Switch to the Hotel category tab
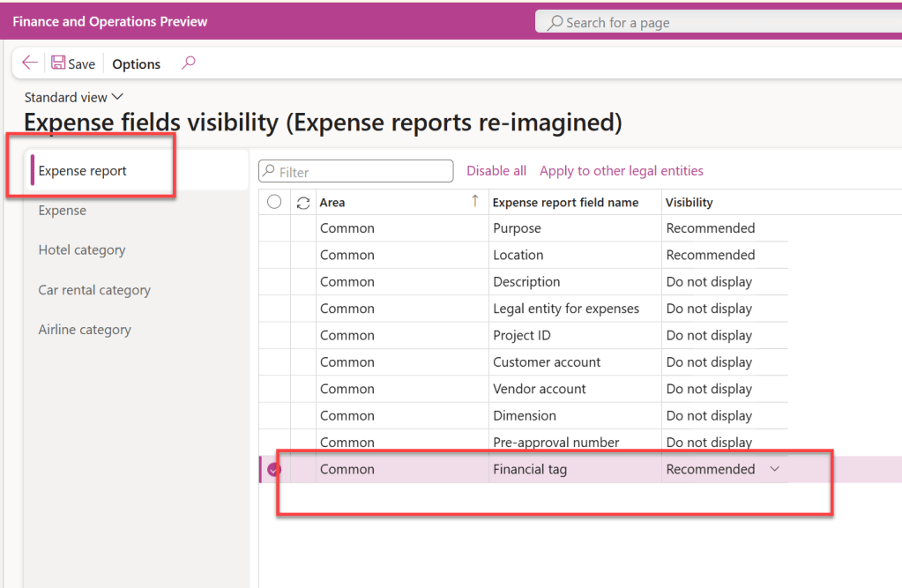This screenshot has height=588, width=902. (x=82, y=250)
